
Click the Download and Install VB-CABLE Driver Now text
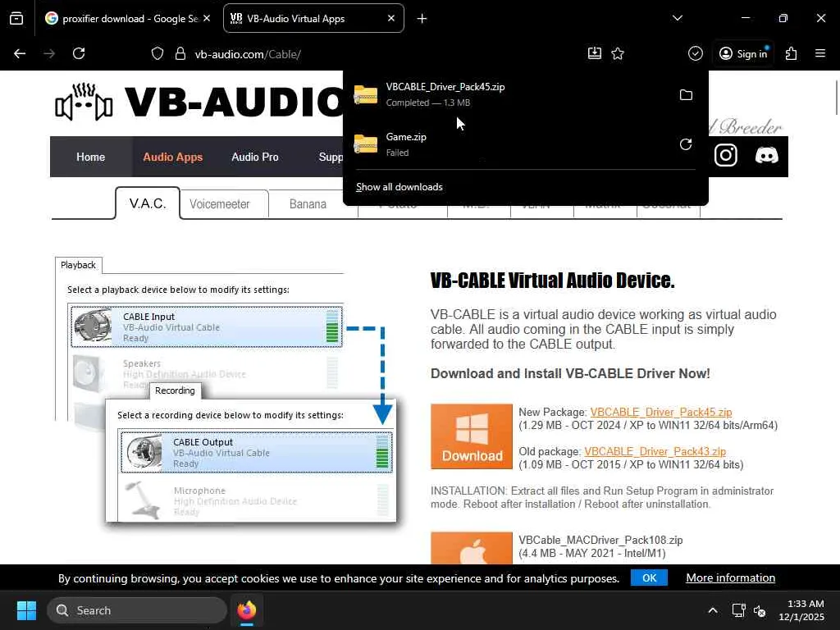(x=570, y=373)
